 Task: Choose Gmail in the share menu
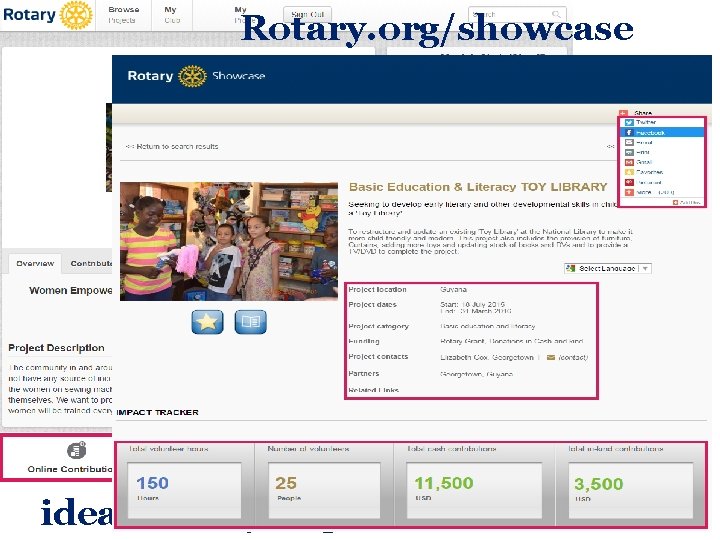click(663, 162)
